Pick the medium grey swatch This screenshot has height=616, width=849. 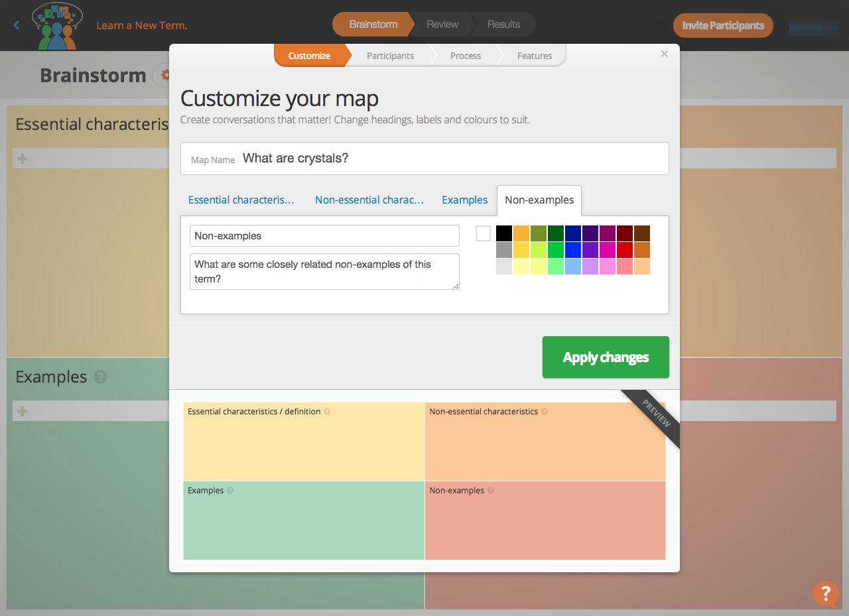tap(504, 250)
